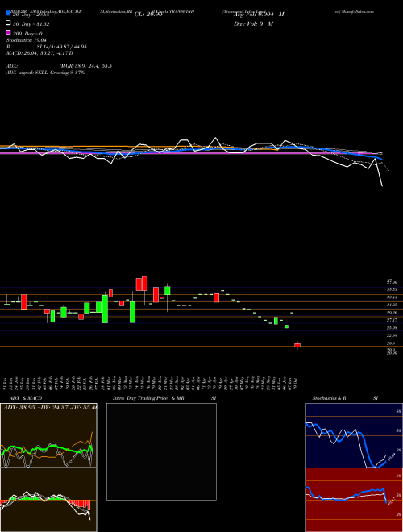Click the magenta 200 Day legend swatch
The height and width of the screenshot is (532, 403).
point(8,32)
